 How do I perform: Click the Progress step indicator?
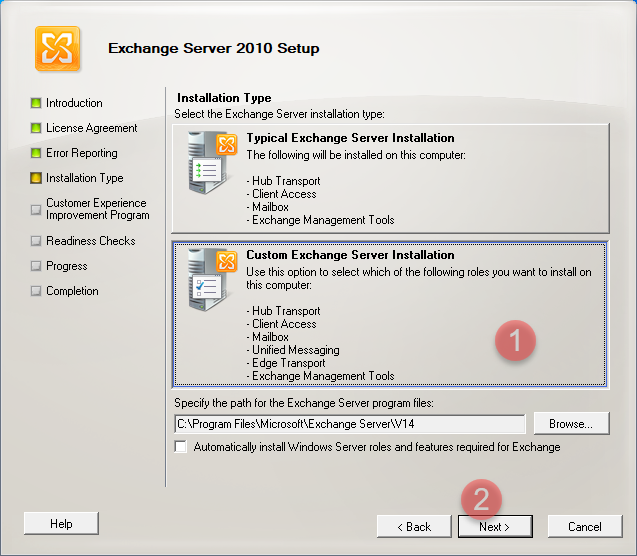click(36, 266)
